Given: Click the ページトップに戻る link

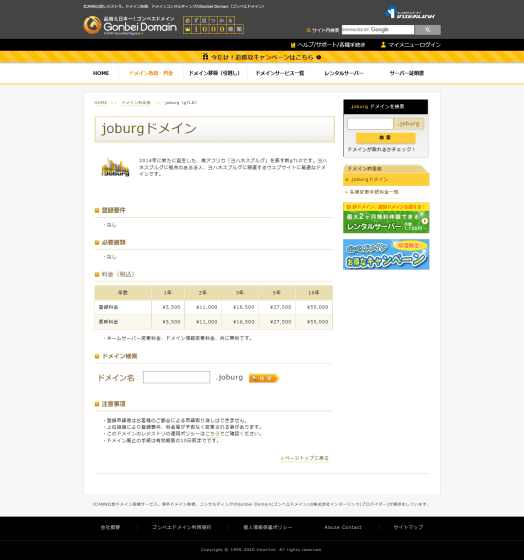Looking at the screenshot, I should [305, 458].
